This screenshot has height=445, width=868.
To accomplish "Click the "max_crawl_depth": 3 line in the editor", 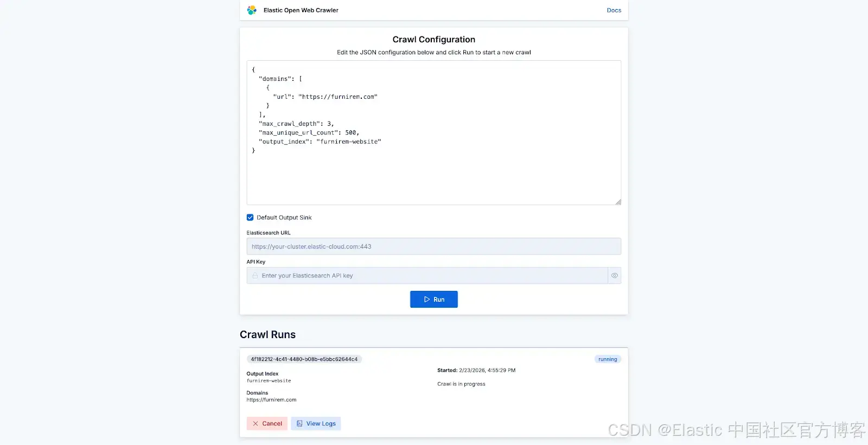I will (x=296, y=124).
